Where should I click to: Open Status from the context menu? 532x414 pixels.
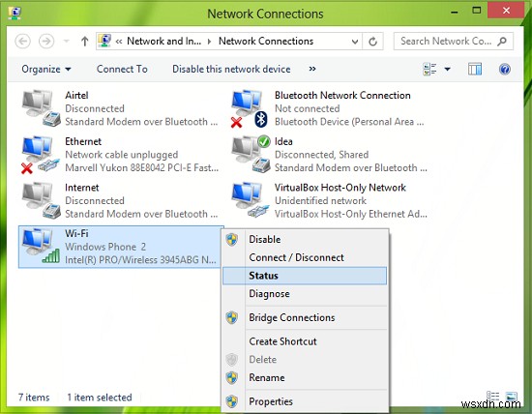click(305, 276)
